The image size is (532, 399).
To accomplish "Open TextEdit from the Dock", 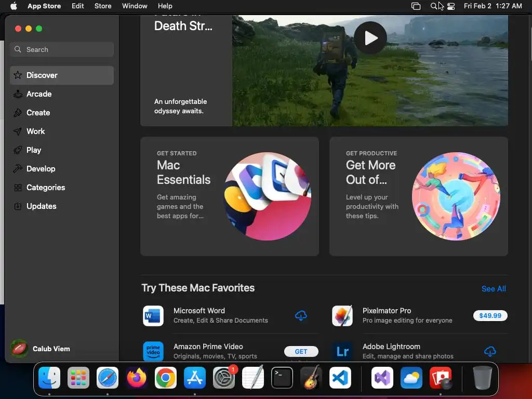I will click(x=253, y=378).
